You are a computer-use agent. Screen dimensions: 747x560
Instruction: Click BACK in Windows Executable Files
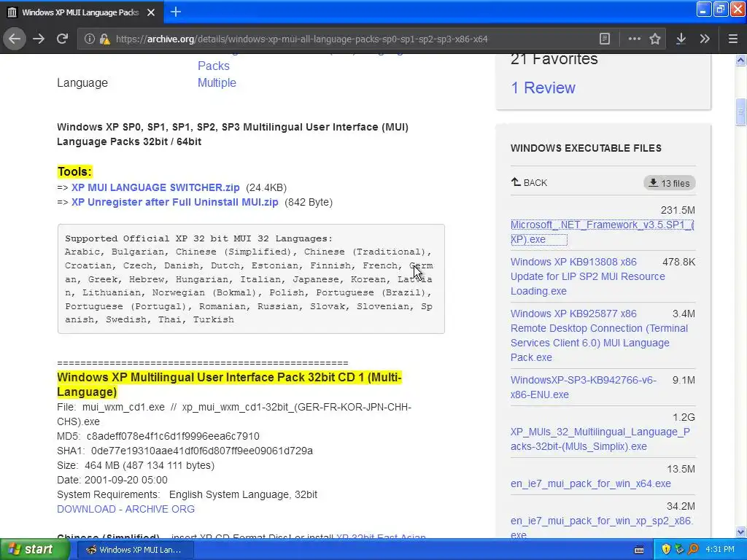coord(530,183)
